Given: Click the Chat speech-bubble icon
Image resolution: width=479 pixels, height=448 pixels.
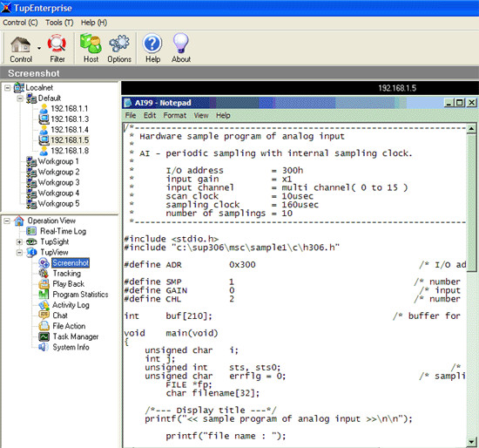Looking at the screenshot, I should [44, 315].
